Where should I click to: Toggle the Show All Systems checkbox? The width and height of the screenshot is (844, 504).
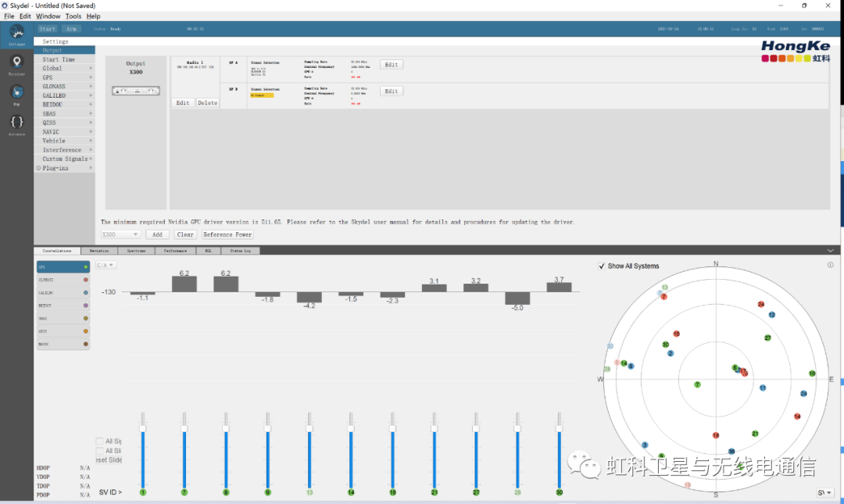(602, 266)
